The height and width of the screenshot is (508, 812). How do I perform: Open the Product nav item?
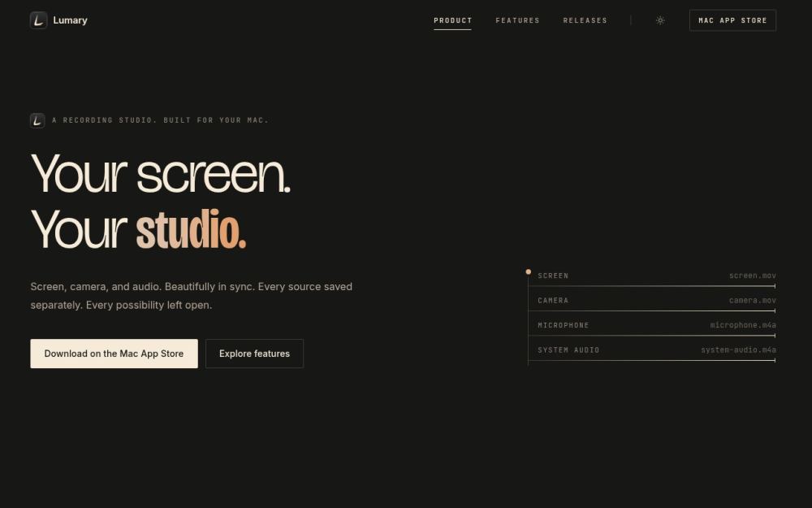click(452, 20)
